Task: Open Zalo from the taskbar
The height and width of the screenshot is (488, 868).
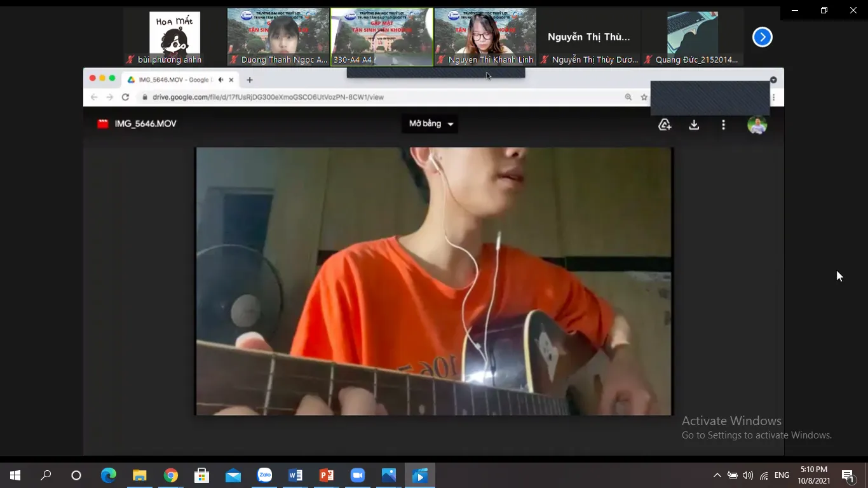Action: pyautogui.click(x=264, y=475)
